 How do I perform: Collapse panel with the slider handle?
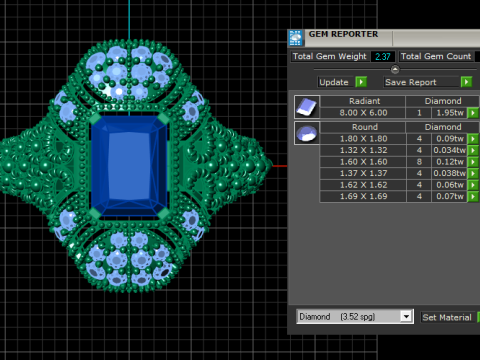click(395, 69)
